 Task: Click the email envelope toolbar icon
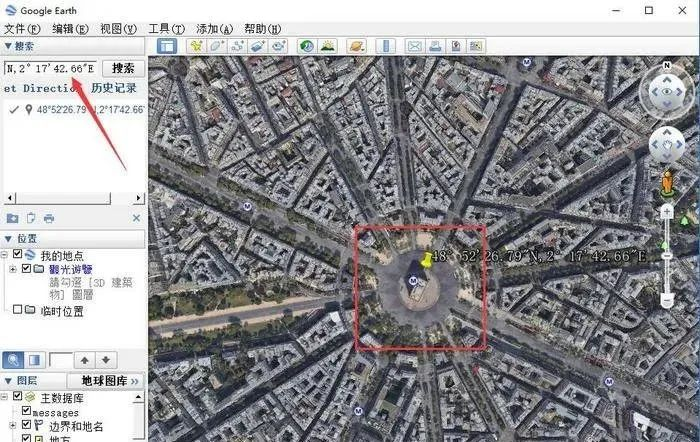[x=415, y=46]
